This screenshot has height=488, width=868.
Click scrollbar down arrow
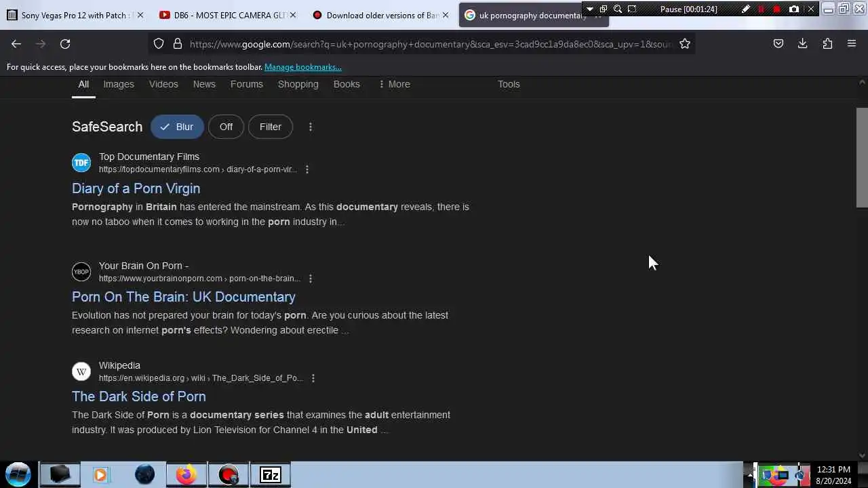[x=863, y=455]
